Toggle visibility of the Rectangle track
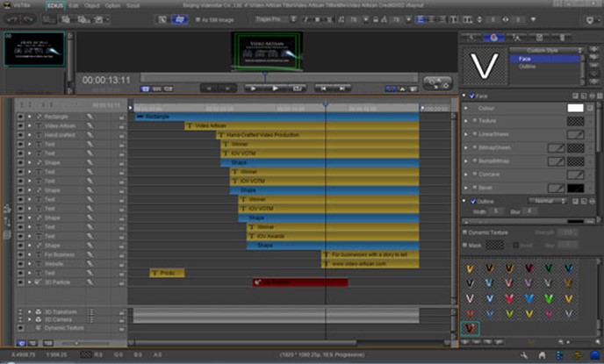 click(x=20, y=117)
